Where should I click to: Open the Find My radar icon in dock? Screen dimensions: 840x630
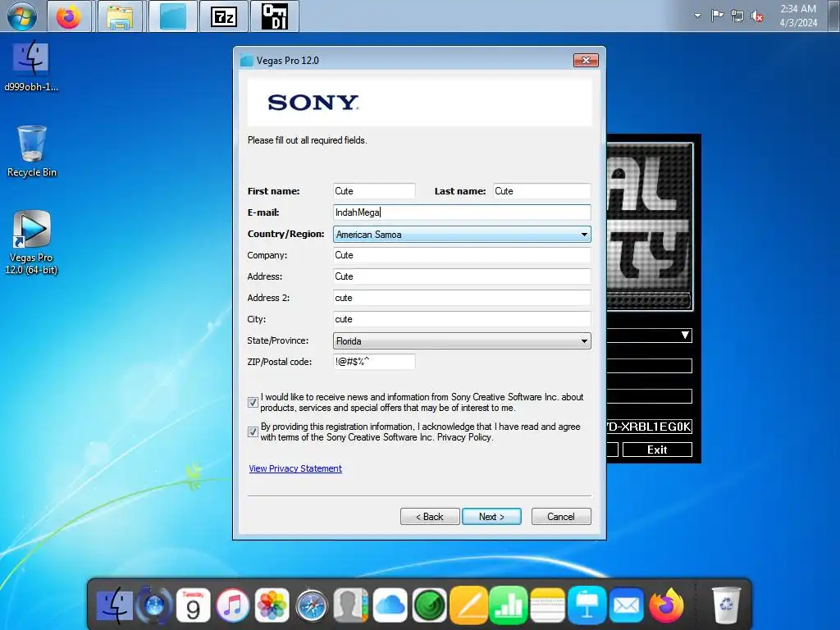[x=430, y=606]
